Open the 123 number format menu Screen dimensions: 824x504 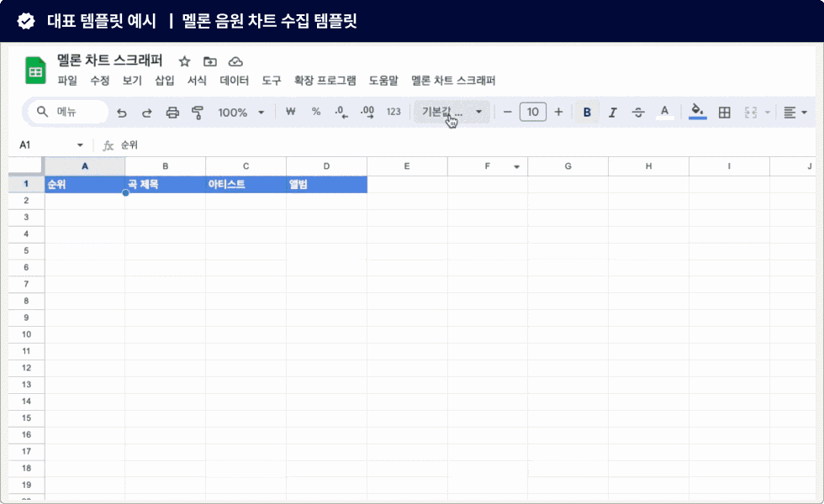(394, 112)
